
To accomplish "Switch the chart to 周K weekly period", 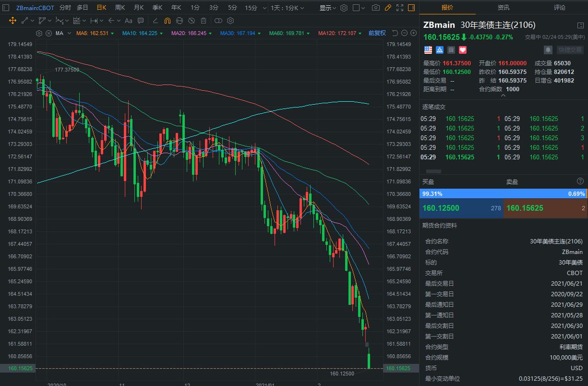I will pos(120,8).
